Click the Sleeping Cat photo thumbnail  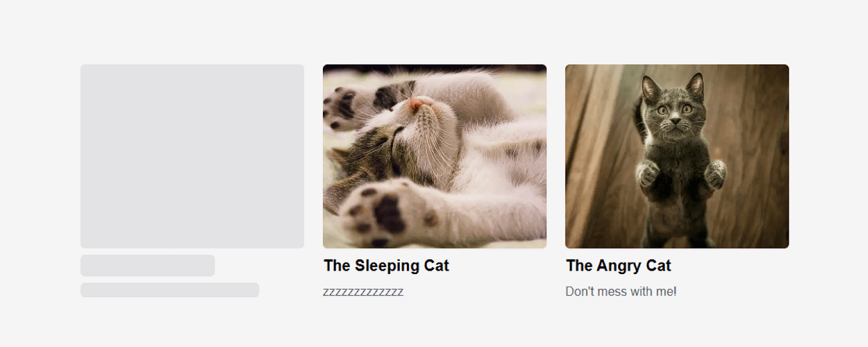tap(435, 156)
